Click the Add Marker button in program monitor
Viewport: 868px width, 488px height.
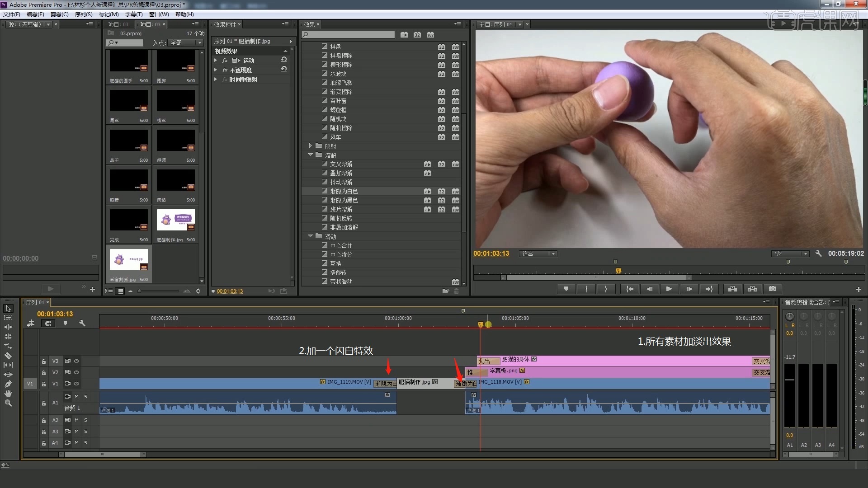click(566, 289)
